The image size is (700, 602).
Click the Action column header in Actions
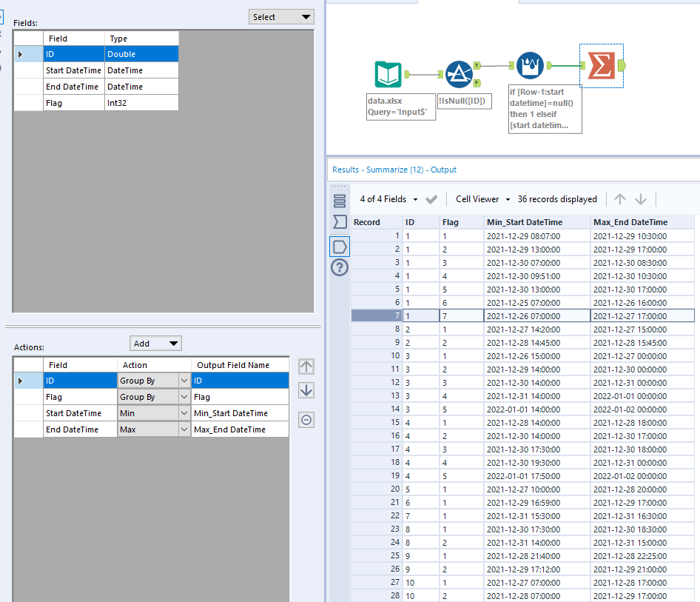(x=154, y=365)
